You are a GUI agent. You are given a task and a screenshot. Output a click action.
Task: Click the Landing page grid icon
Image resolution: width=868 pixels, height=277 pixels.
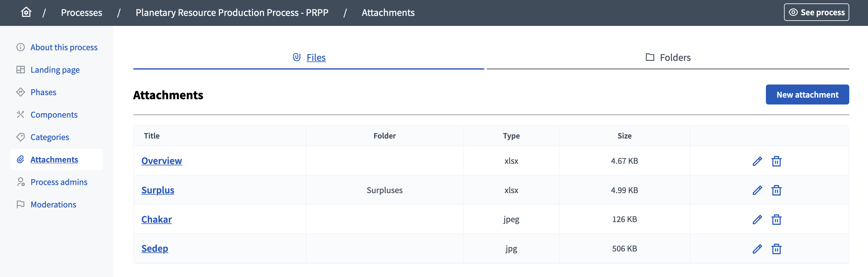[x=21, y=70]
